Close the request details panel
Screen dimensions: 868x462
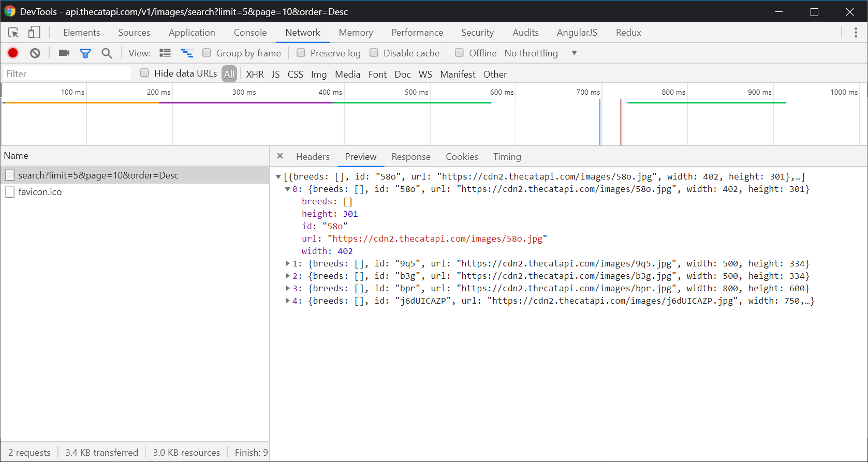[x=280, y=156]
